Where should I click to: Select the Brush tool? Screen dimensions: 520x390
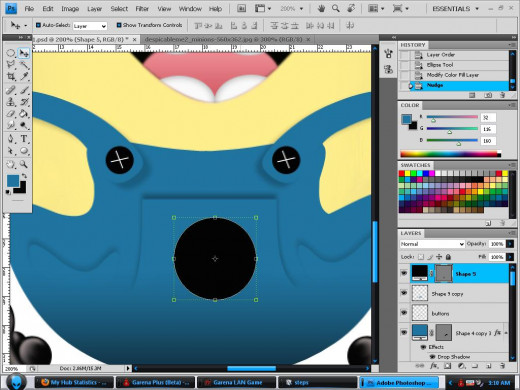[24, 90]
